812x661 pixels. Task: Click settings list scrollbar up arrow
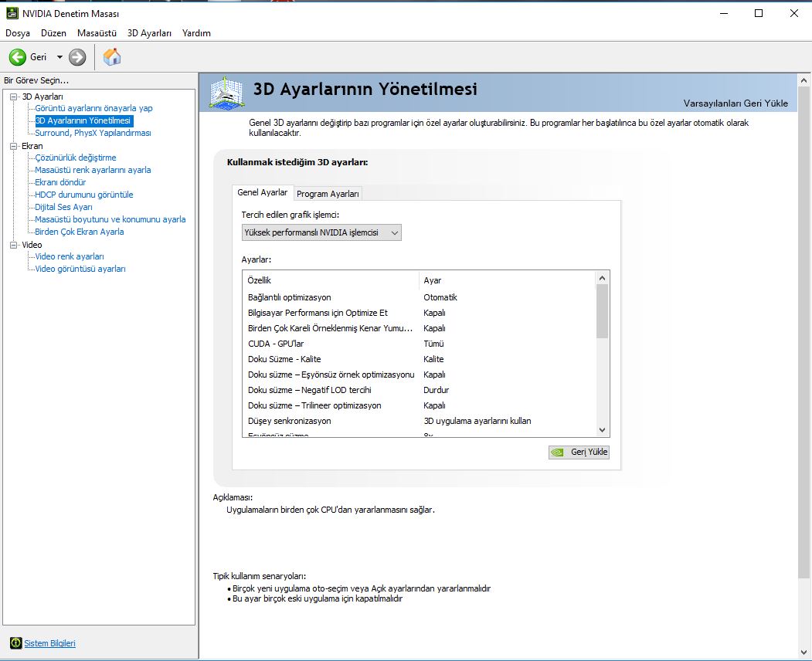[602, 278]
